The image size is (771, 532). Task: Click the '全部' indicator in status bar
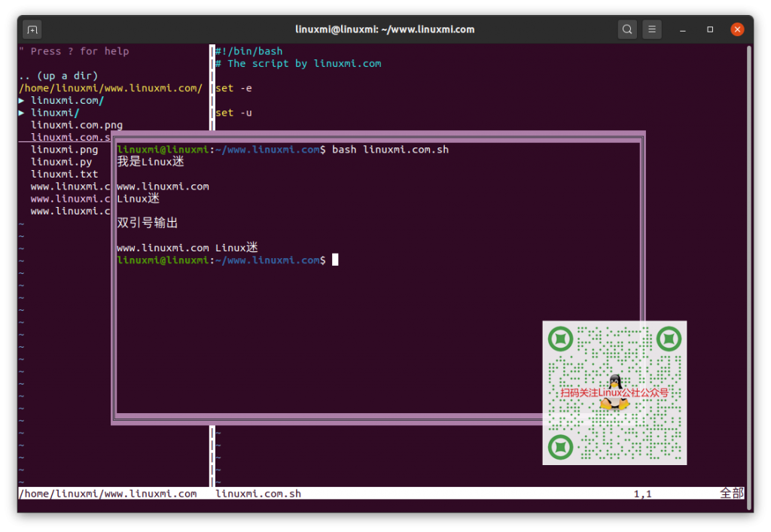[732, 493]
